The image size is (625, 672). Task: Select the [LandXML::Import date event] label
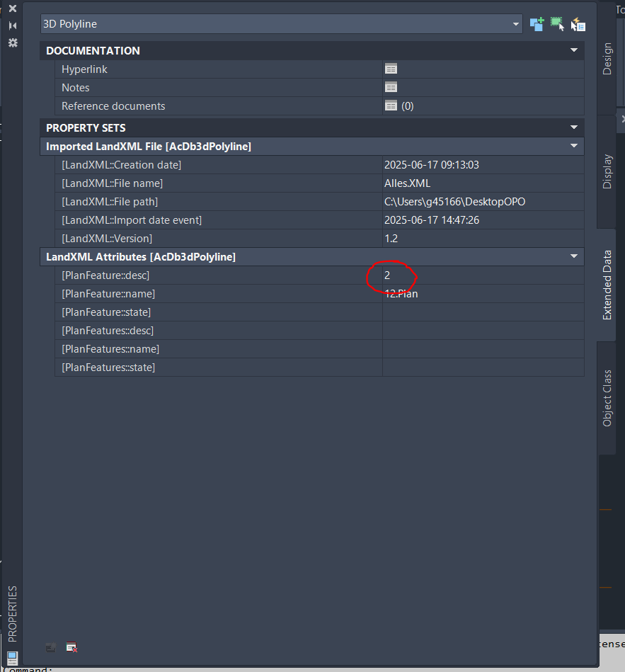pos(132,220)
